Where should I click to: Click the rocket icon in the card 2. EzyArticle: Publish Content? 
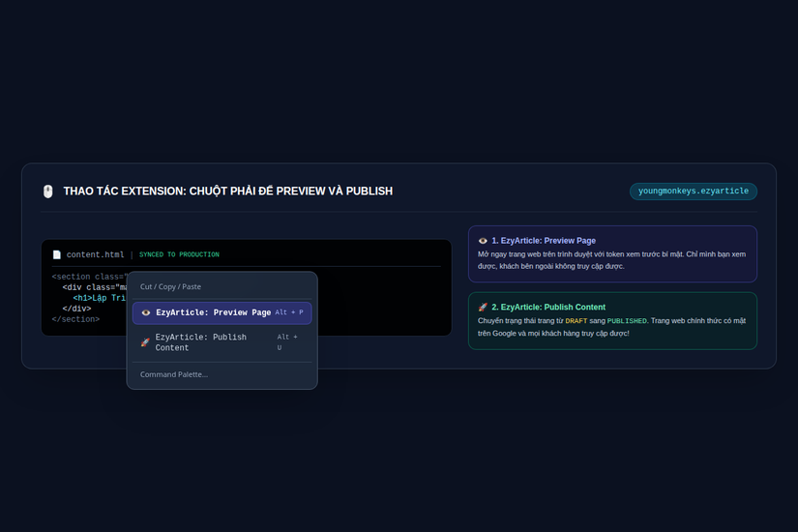[483, 307]
